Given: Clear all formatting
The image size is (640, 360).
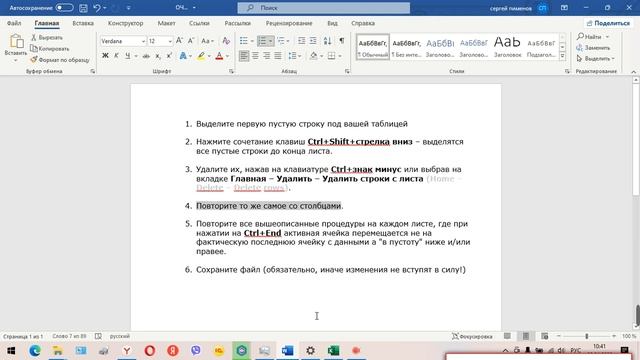Looking at the screenshot, I should (x=226, y=41).
